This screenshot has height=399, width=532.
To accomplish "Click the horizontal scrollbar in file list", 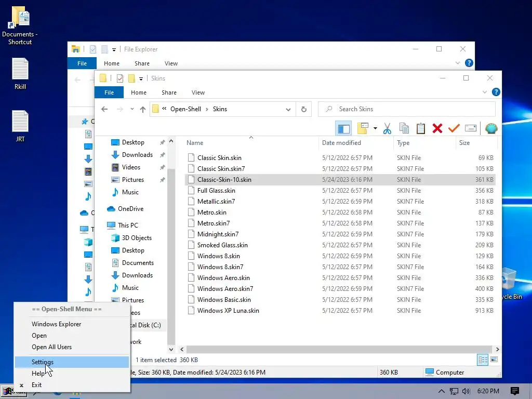I will point(339,349).
